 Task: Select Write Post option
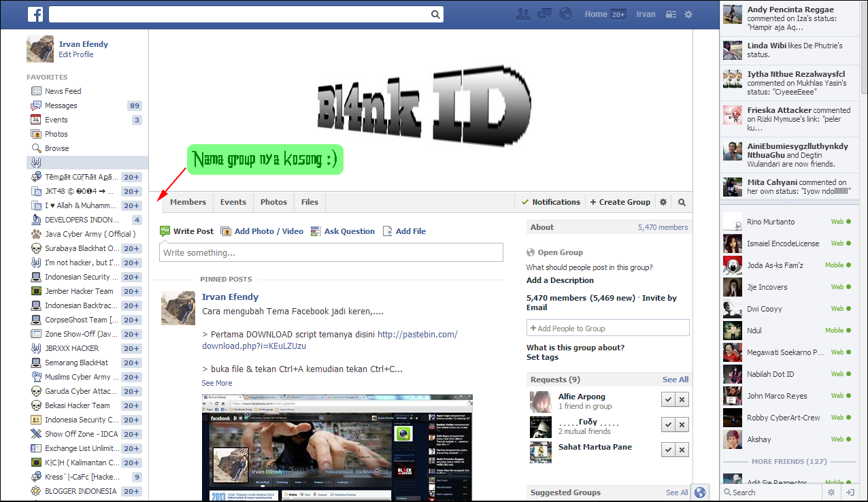[186, 231]
